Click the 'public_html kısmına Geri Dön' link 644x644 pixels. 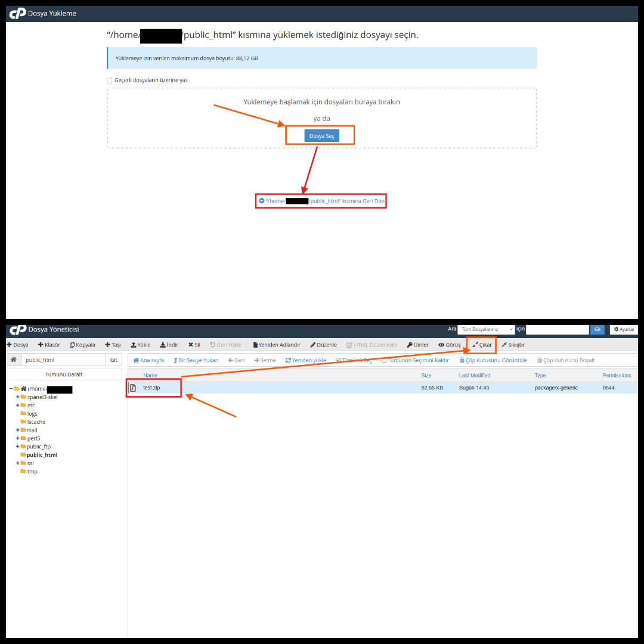point(322,201)
